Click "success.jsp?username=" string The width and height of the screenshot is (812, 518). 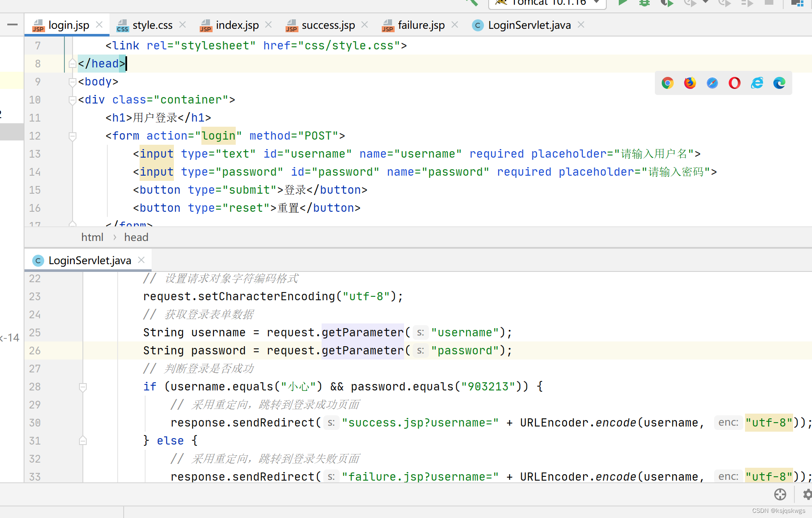420,423
